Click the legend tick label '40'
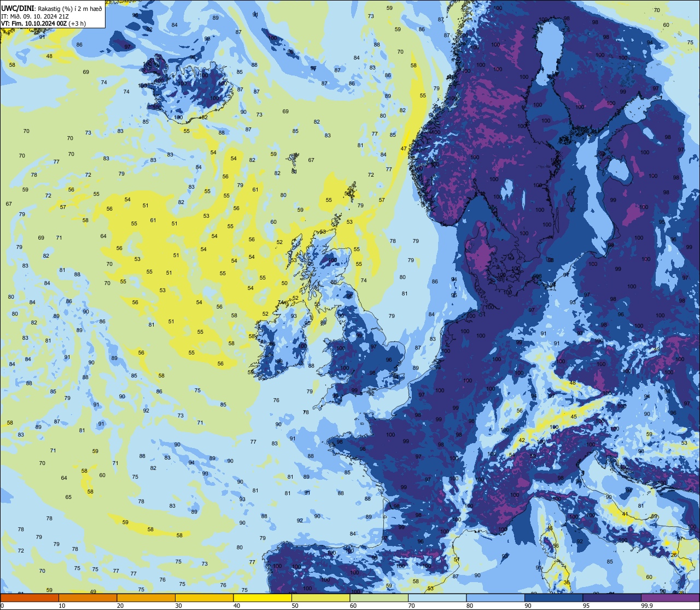Image resolution: width=700 pixels, height=610 pixels. click(237, 606)
